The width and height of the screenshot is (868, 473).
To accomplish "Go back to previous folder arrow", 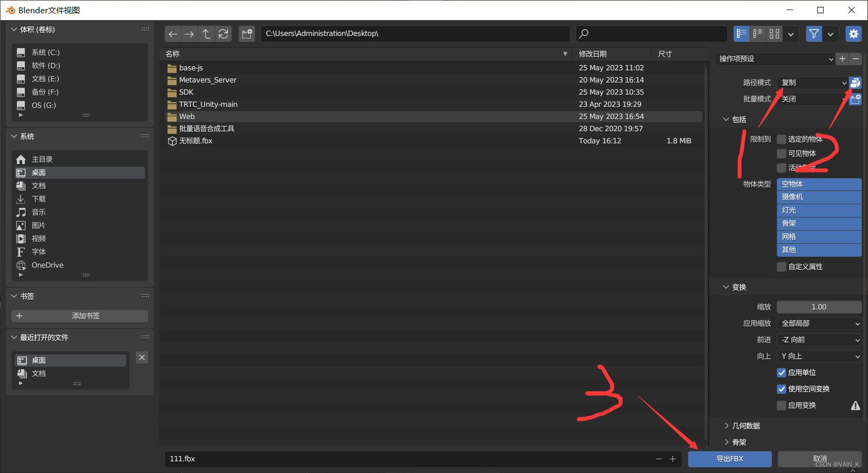I will 173,34.
